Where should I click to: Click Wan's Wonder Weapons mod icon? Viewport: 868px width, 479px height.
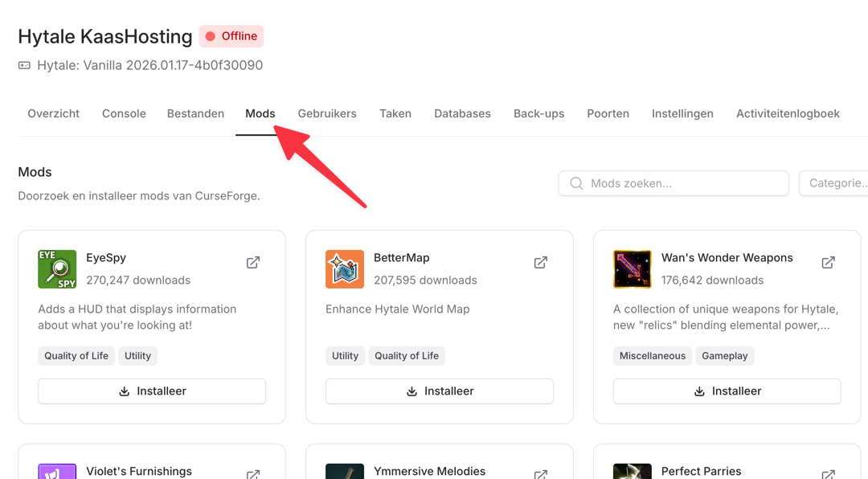pyautogui.click(x=633, y=269)
